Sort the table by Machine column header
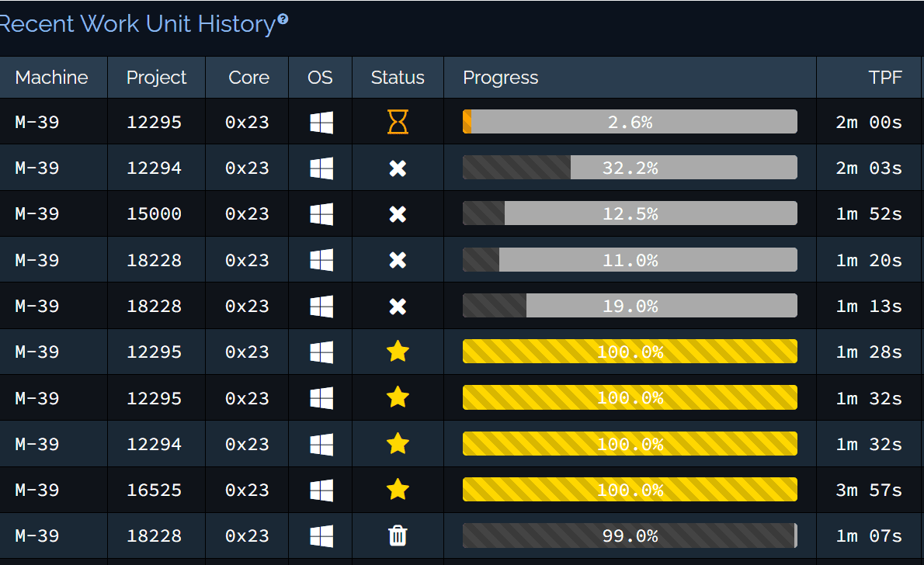 52,78
